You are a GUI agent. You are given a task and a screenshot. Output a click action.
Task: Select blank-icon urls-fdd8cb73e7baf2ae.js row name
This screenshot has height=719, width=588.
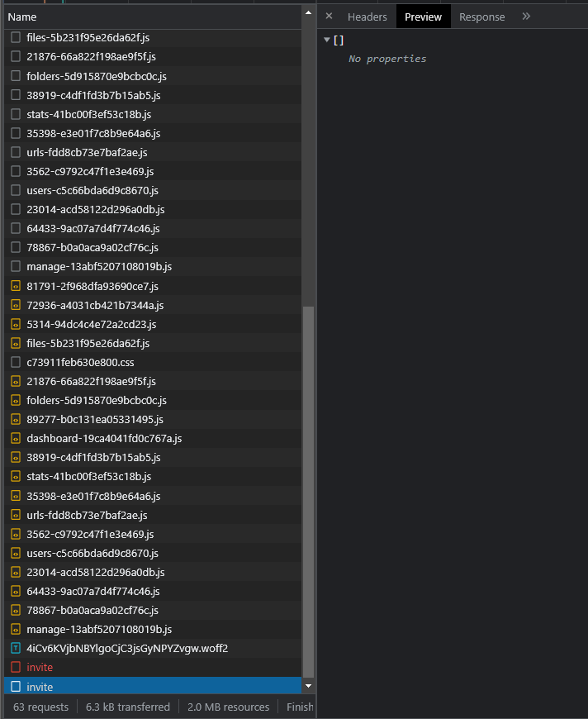pos(87,152)
